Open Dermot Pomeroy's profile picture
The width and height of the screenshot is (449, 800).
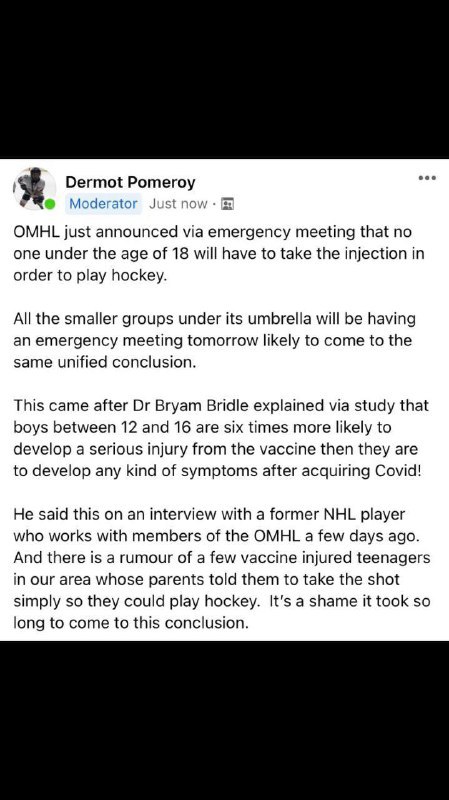[33, 188]
